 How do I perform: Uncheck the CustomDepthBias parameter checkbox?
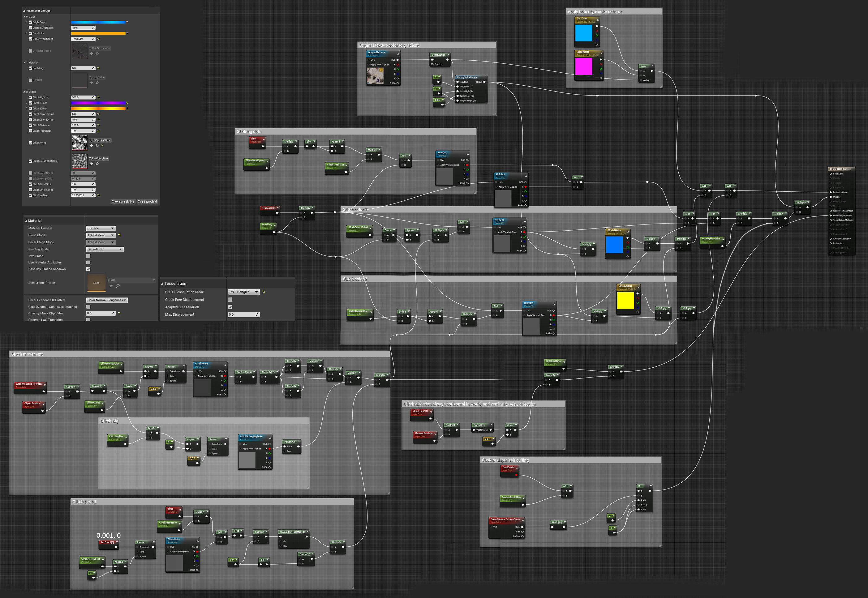(x=30, y=28)
